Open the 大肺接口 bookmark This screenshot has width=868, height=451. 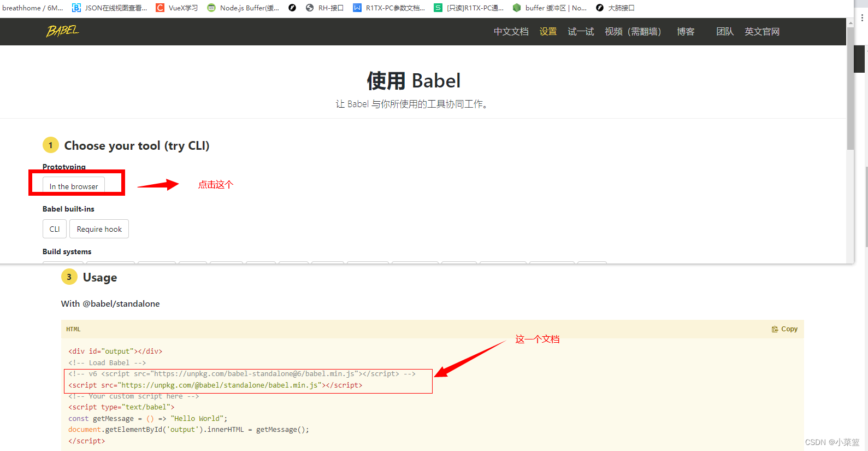pos(615,8)
